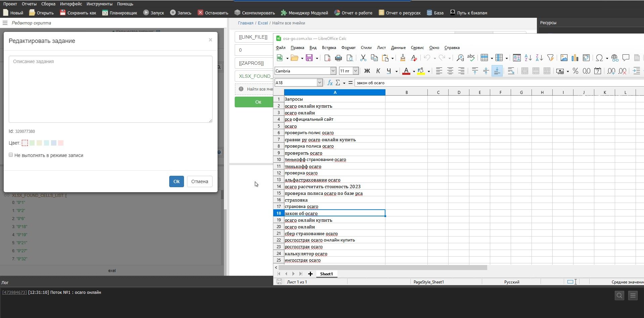Open the Name Box A18 dropdown
The image size is (644, 318).
point(320,83)
